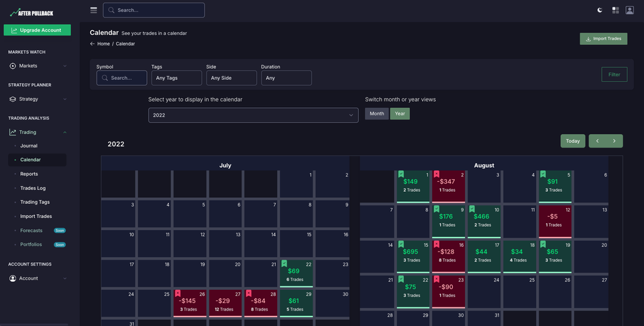This screenshot has width=644, height=326.
Task: Click the Import Trades button at top right
Action: coord(603,39)
